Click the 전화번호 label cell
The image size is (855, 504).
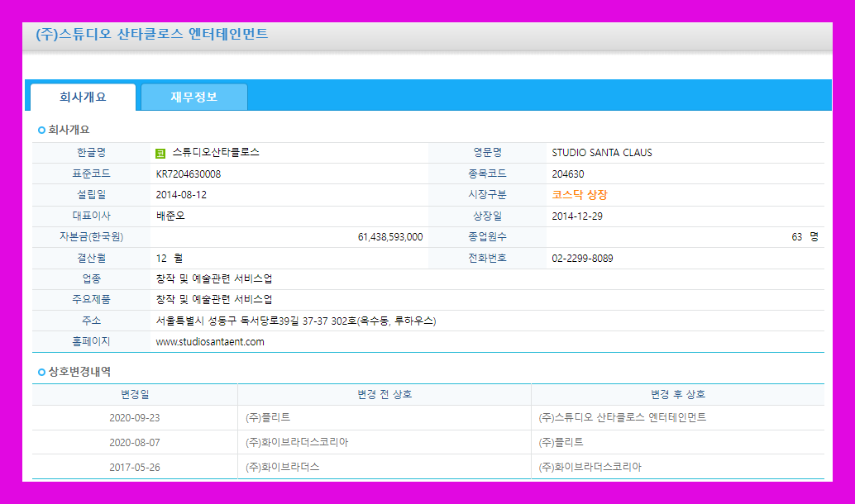pos(487,259)
